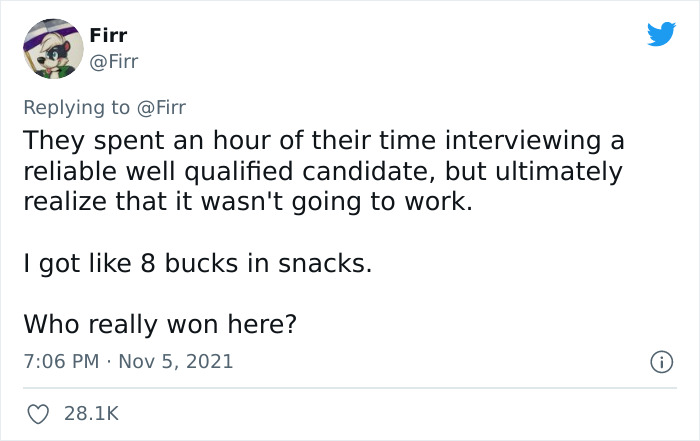Open the @Firr mention after Replying to

tap(154, 106)
